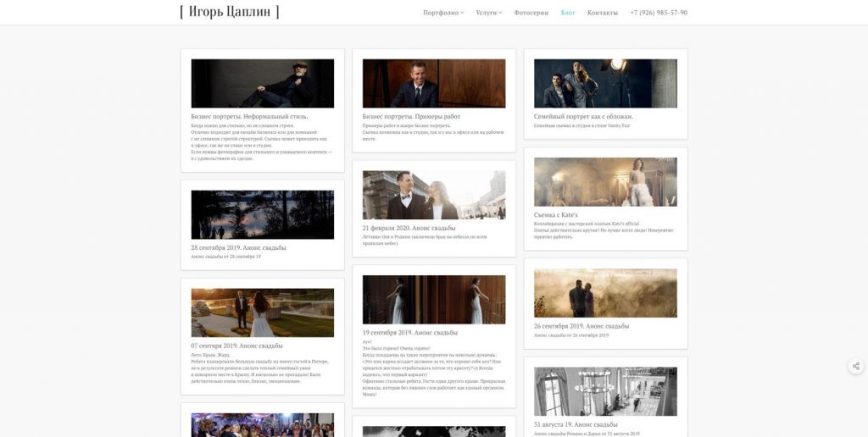868x437 pixels.
Task: Open post 28 сентября 2019. Анонс свадьбы
Action: [x=238, y=248]
